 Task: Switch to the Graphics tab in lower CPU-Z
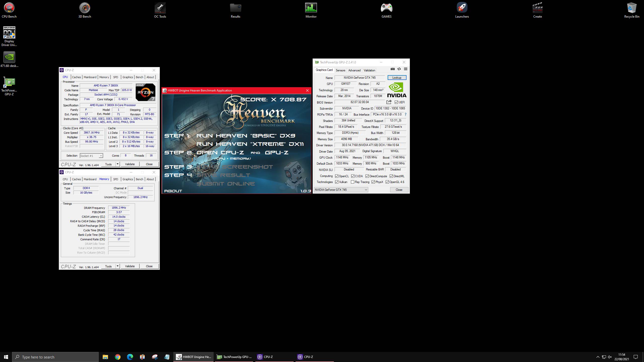pos(128,179)
